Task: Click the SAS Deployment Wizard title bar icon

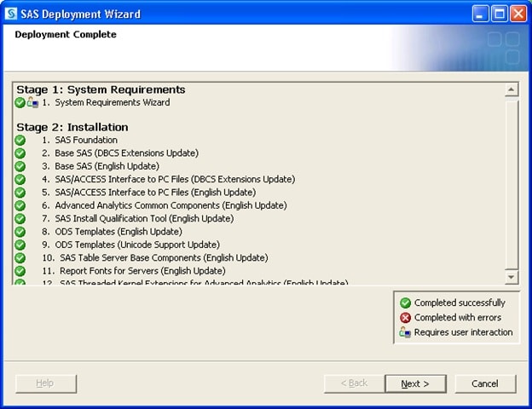Action: coord(11,14)
